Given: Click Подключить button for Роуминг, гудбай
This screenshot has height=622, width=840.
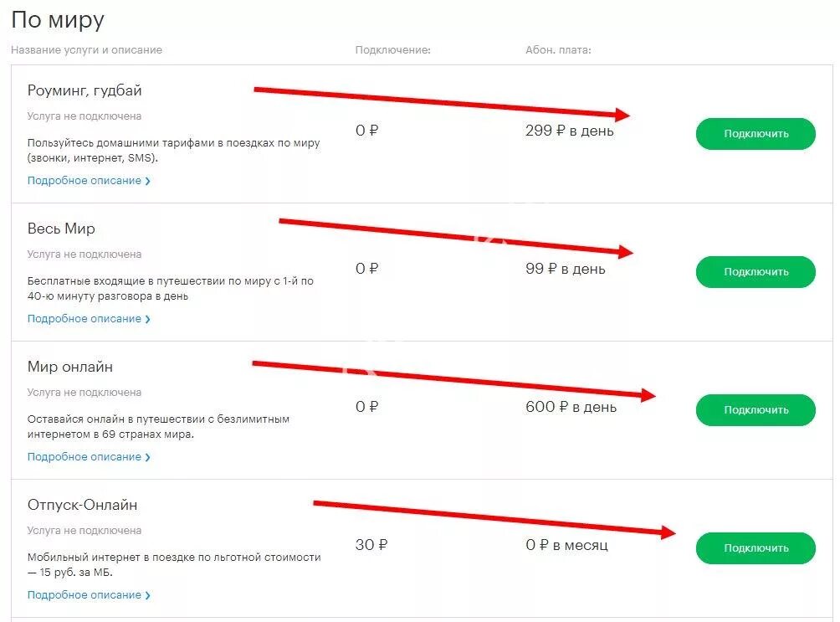Looking at the screenshot, I should click(x=755, y=133).
